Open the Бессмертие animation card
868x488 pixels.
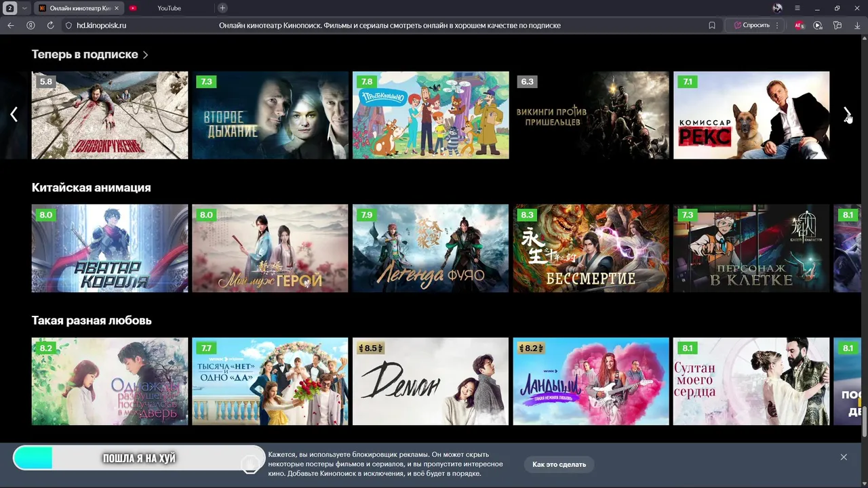[x=591, y=248]
